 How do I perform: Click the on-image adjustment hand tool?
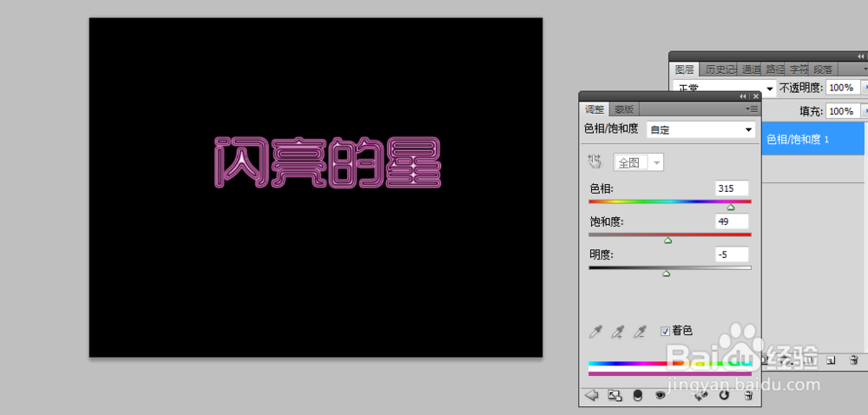point(595,161)
